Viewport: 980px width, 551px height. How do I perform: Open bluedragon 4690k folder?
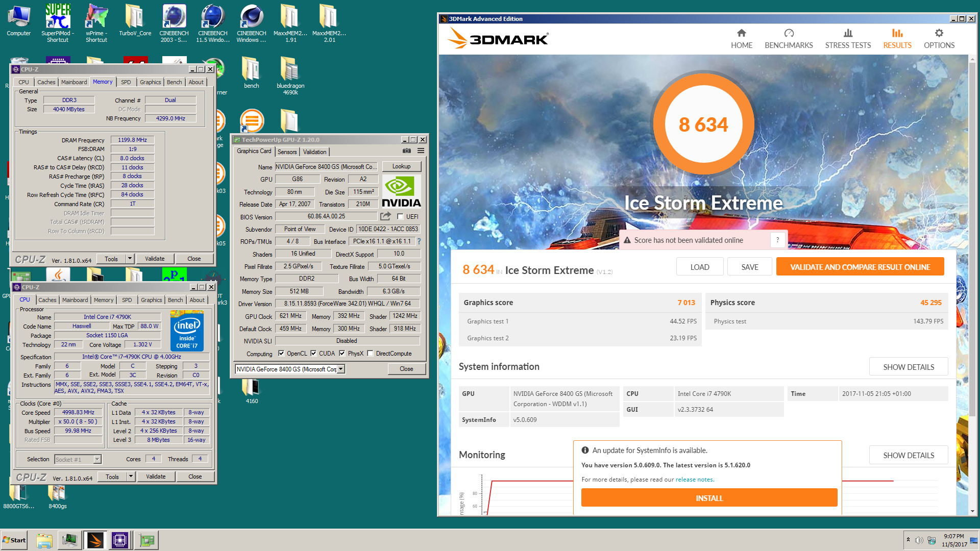click(x=290, y=76)
